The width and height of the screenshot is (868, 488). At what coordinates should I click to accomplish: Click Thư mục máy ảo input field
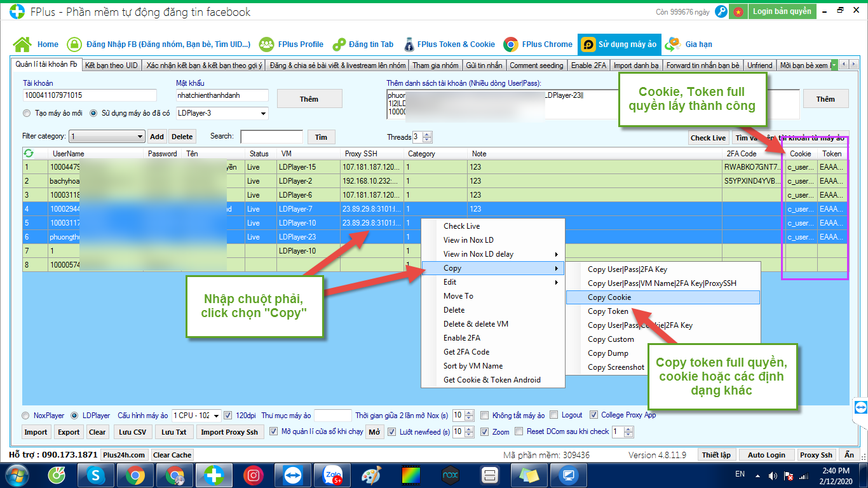click(x=332, y=416)
